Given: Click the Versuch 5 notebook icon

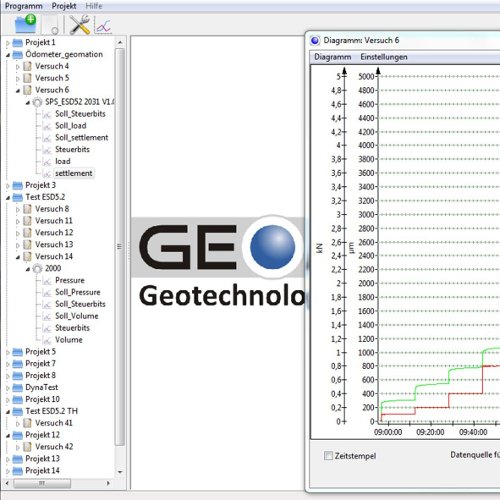Looking at the screenshot, I should point(28,78).
